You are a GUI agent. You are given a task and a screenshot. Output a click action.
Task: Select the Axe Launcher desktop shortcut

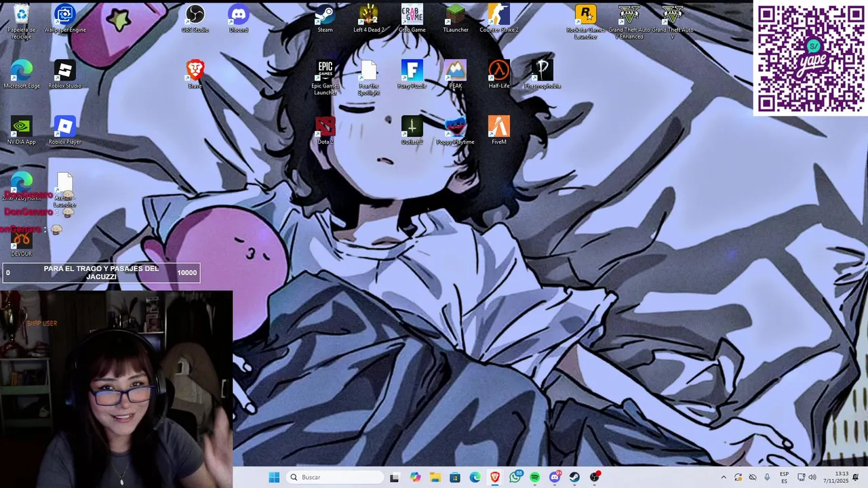click(64, 190)
